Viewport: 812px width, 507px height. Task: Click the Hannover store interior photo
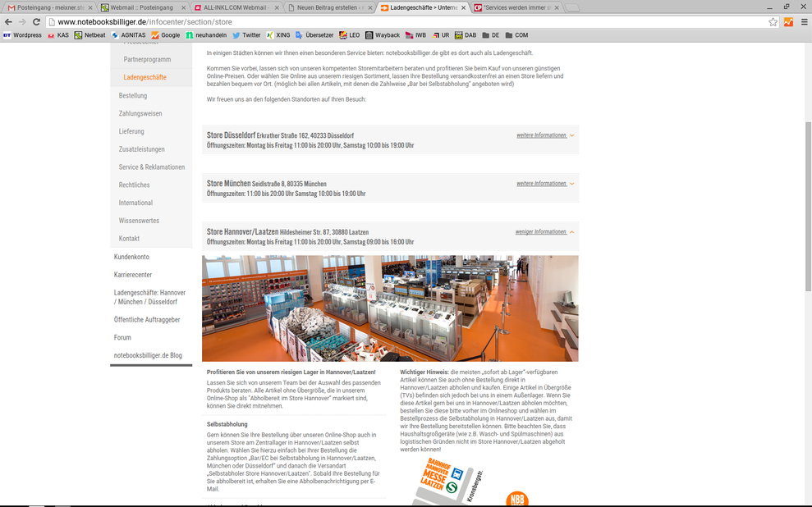click(390, 308)
